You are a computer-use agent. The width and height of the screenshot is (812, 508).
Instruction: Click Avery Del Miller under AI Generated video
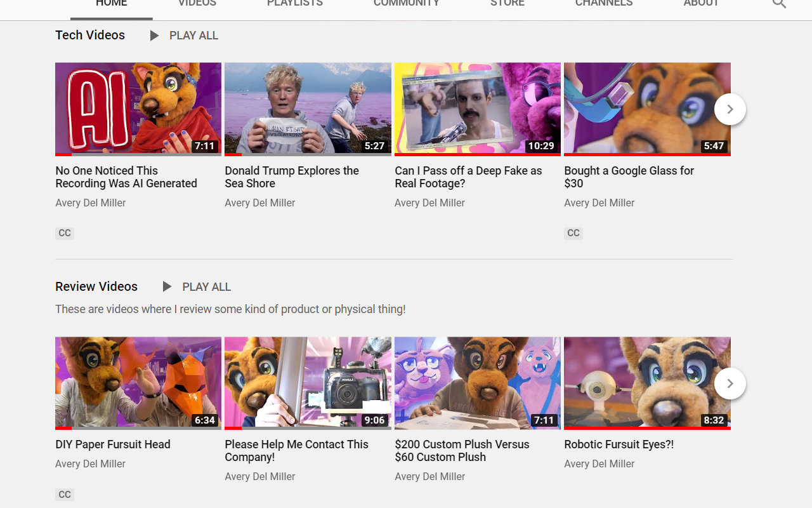91,203
